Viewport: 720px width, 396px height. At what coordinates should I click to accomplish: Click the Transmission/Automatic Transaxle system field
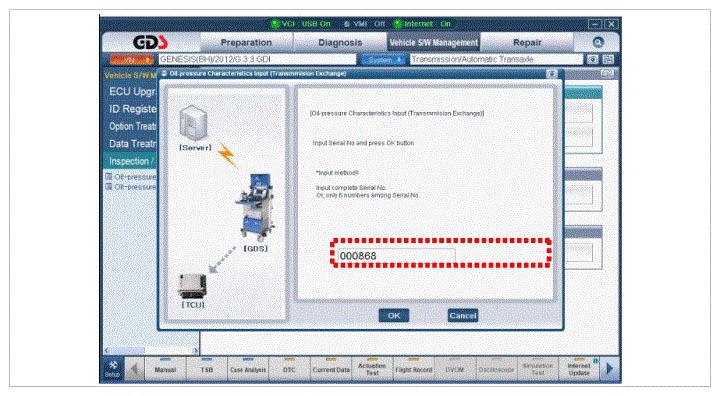(x=496, y=59)
